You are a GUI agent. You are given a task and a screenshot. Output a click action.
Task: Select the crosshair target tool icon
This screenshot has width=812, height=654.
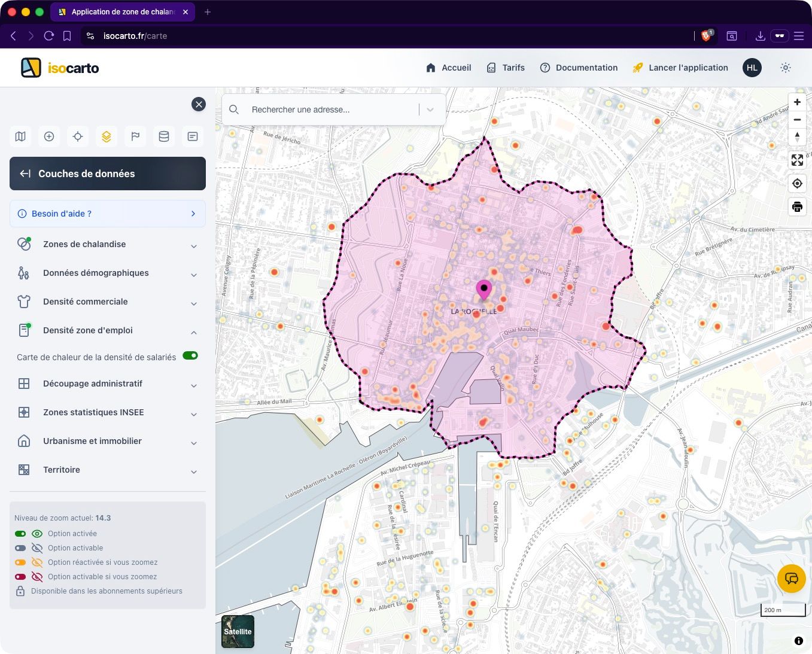[78, 136]
